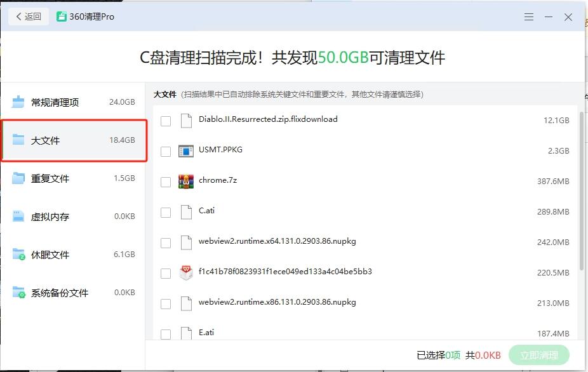
Task: Click the file list vertical scrollbar
Action: click(x=582, y=190)
